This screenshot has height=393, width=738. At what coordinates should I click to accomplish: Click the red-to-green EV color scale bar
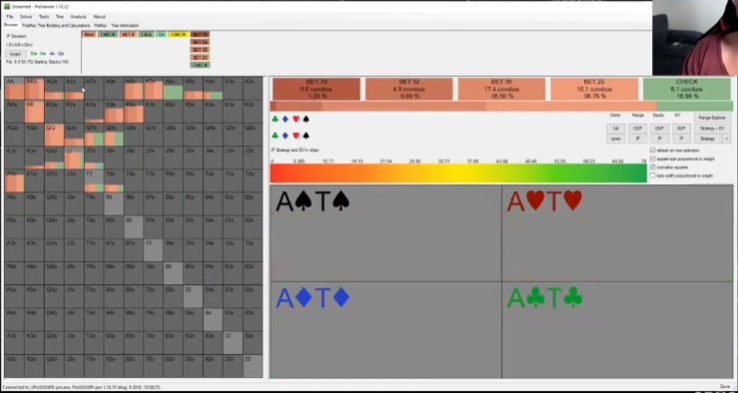pyautogui.click(x=458, y=173)
